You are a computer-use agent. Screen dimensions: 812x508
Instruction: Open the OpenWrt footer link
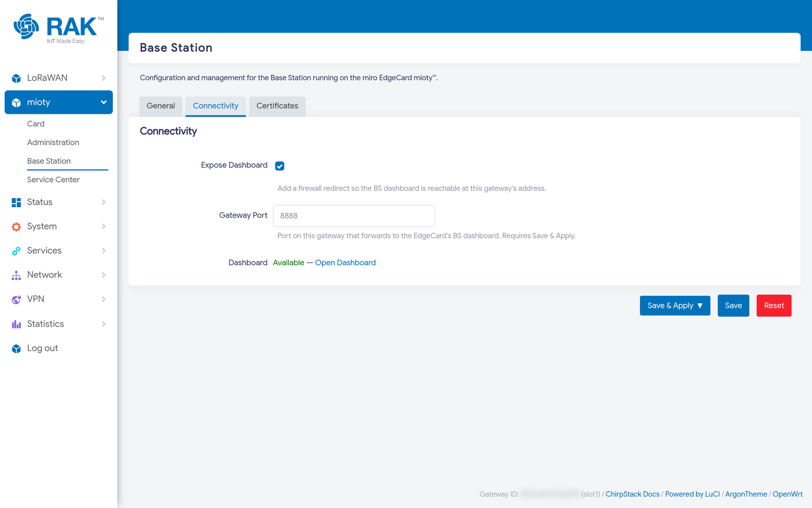pyautogui.click(x=788, y=494)
